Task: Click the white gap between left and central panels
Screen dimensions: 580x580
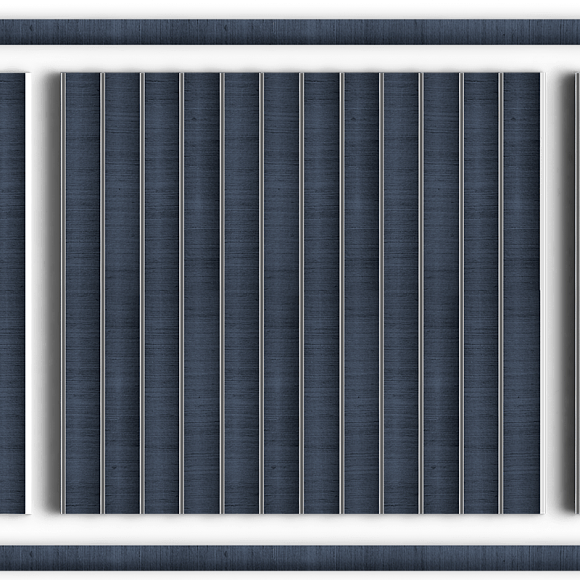Action: click(43, 293)
